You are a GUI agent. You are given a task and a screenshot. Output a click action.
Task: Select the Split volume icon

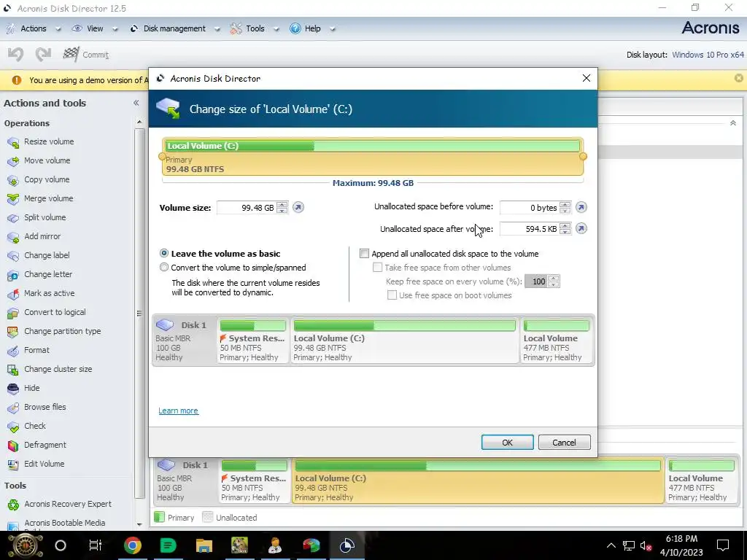point(13,217)
